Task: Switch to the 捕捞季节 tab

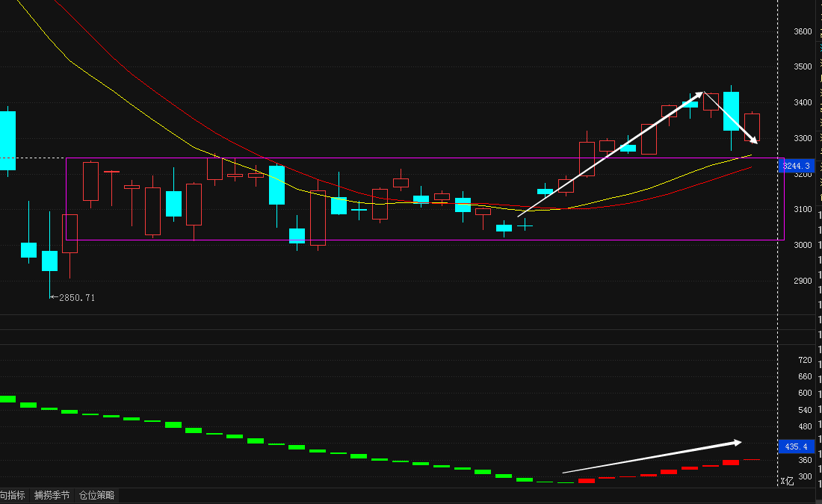Action: [x=52, y=495]
